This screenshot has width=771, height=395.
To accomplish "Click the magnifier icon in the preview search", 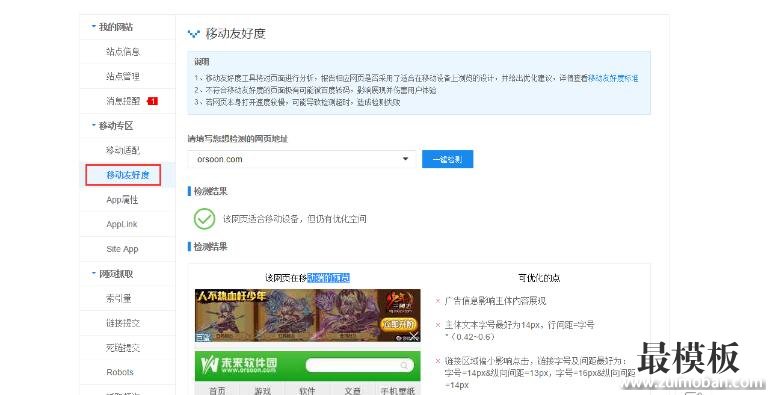I will (405, 365).
